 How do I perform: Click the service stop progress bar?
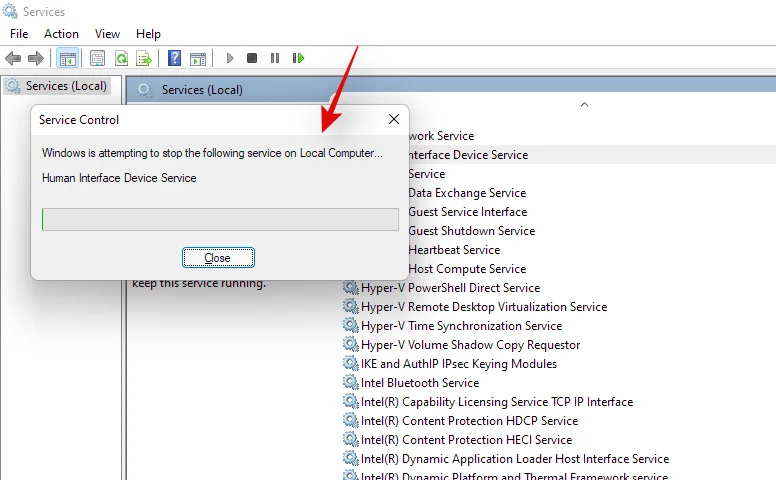click(x=220, y=219)
